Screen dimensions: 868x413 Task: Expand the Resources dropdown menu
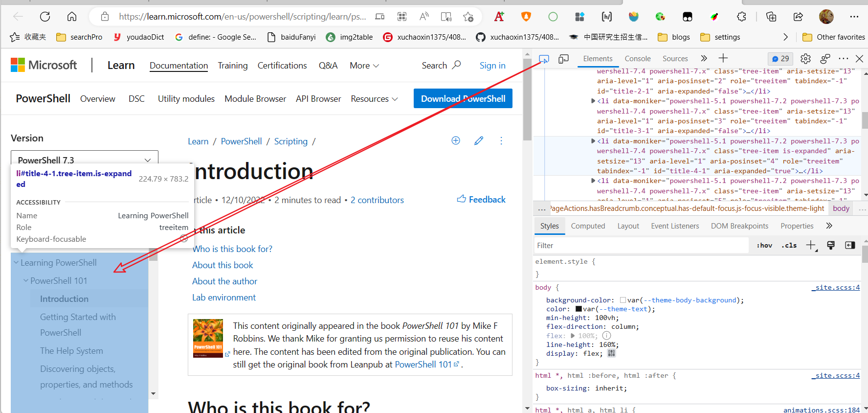point(374,99)
